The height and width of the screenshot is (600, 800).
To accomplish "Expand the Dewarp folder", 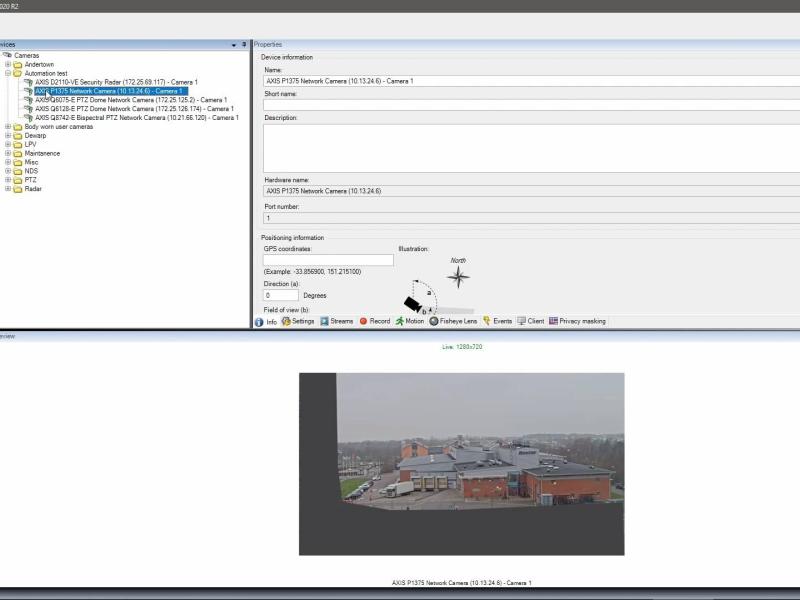I will coord(8,136).
